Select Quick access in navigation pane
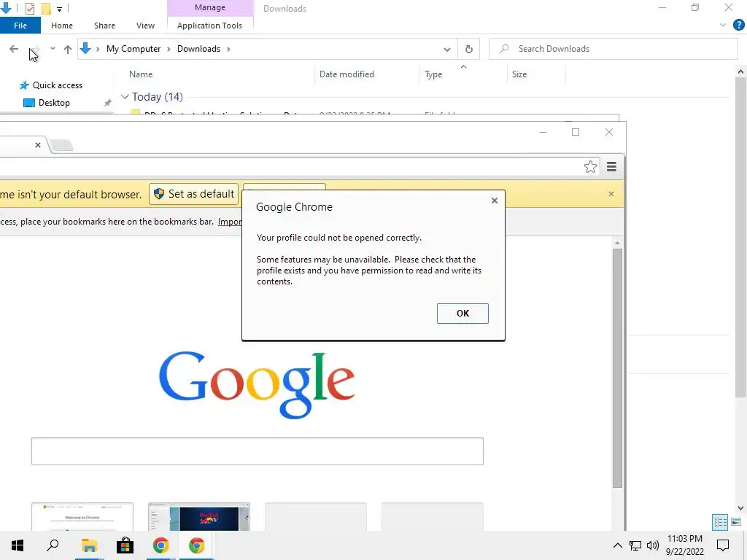 click(x=58, y=85)
